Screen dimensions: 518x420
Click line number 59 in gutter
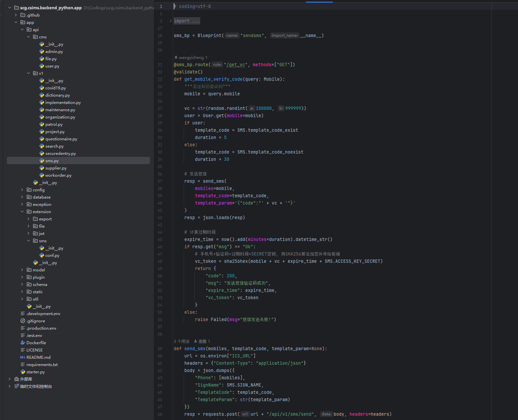(160, 349)
